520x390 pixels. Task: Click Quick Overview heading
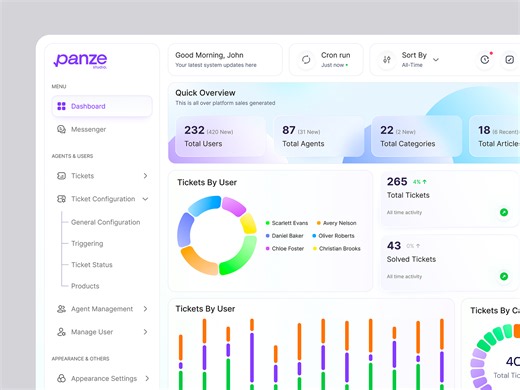click(x=205, y=93)
